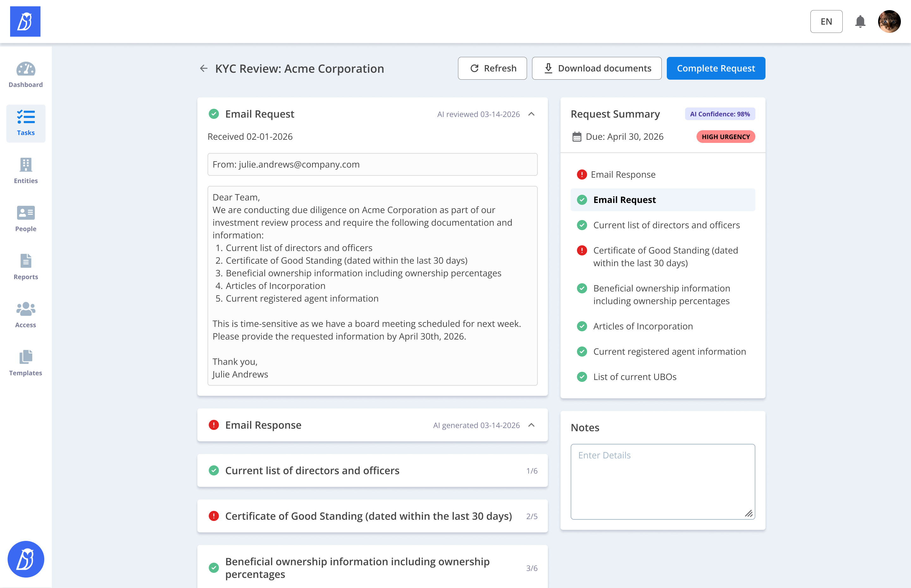Screen dimensions: 911x588
Task: Select Articles of Incorporation summary item
Action: click(x=642, y=326)
